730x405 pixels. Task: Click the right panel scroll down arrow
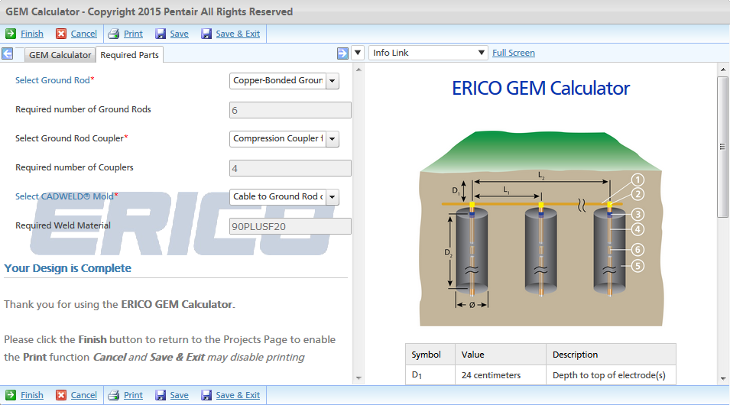[723, 378]
